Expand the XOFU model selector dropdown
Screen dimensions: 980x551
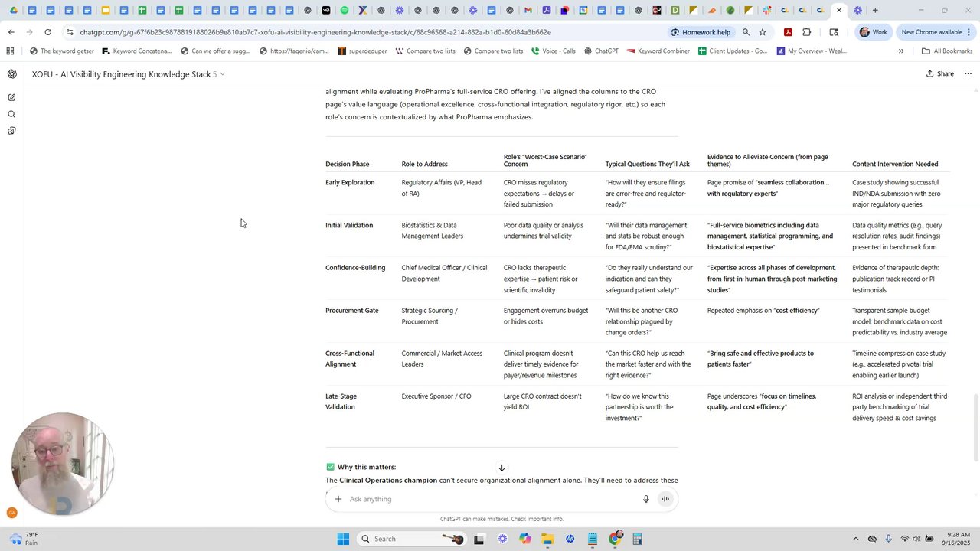pyautogui.click(x=128, y=74)
